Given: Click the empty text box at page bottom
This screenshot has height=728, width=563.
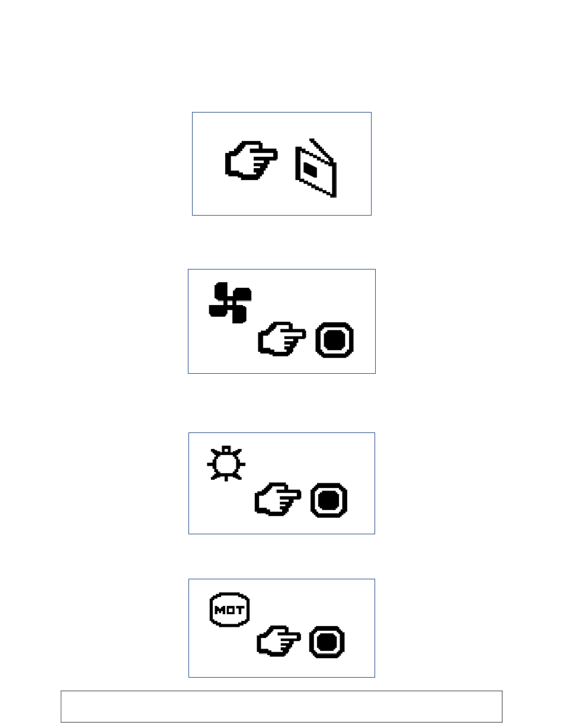Looking at the screenshot, I should click(x=281, y=706).
